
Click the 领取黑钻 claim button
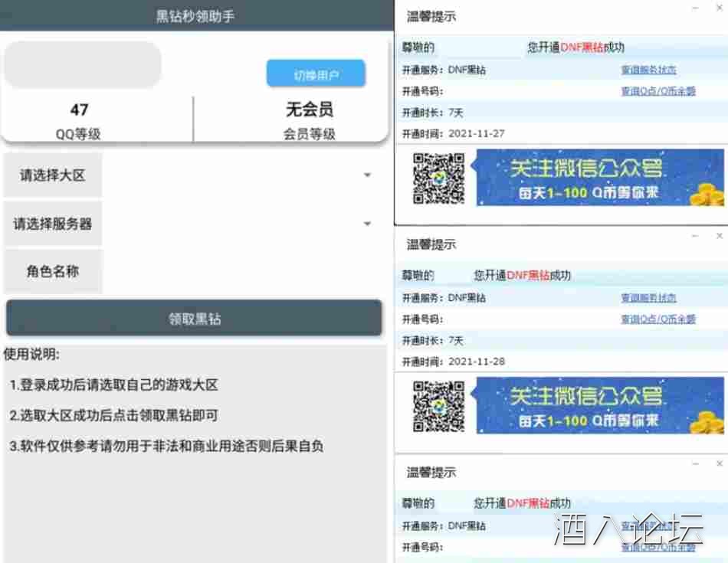194,318
